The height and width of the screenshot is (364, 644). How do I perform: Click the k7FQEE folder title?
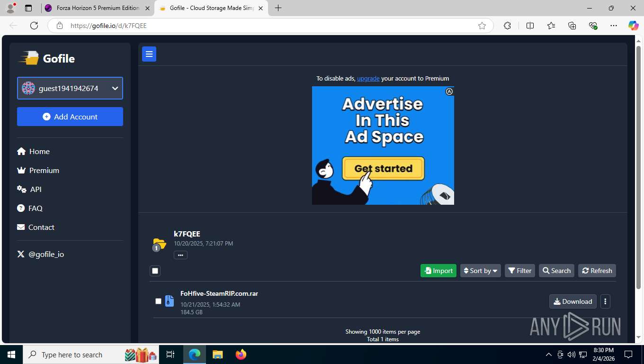pyautogui.click(x=187, y=234)
